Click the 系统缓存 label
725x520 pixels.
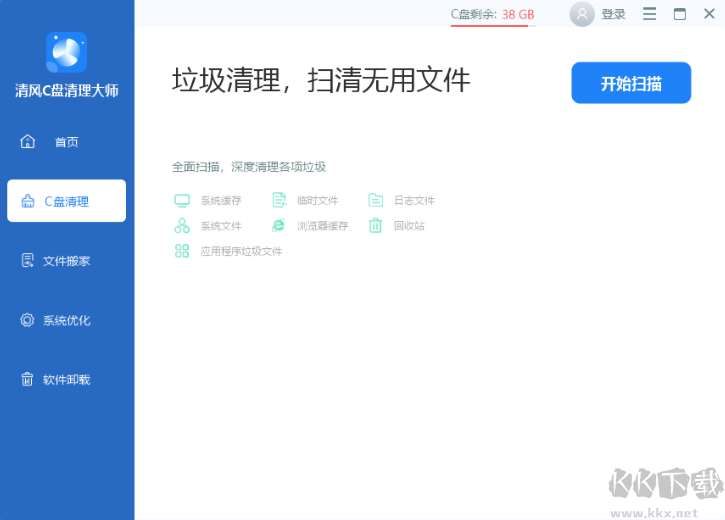[221, 201]
